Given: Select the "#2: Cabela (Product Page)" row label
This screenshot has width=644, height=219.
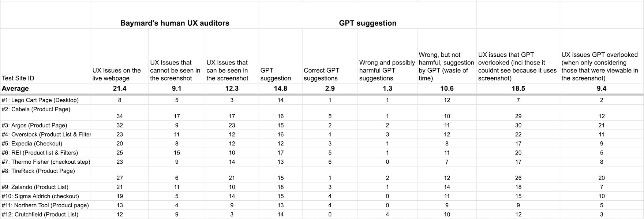Looking at the screenshot, I should 36,109.
